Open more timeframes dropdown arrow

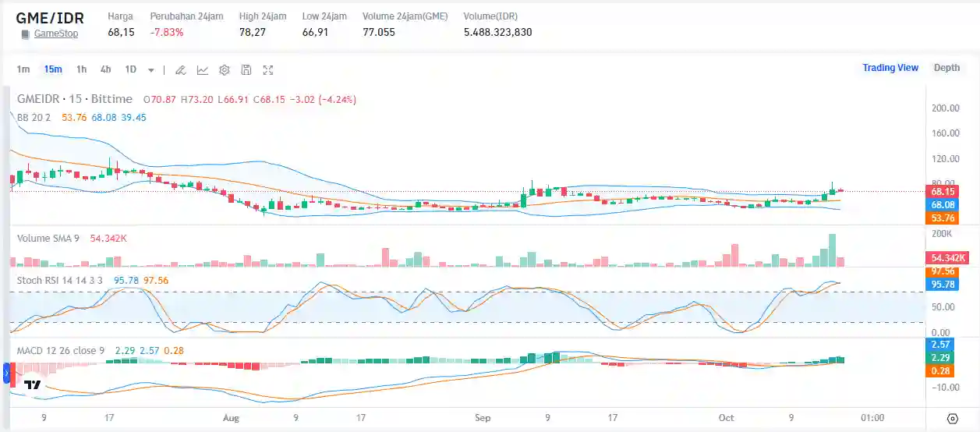(151, 69)
